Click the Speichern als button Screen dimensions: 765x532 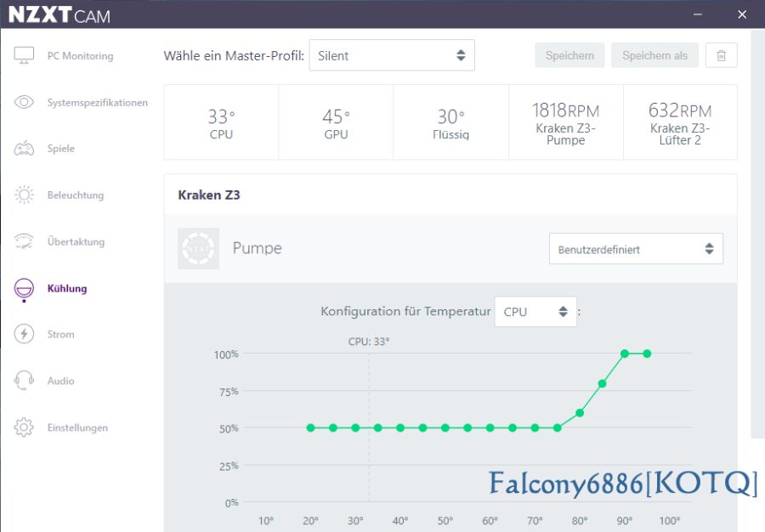coord(654,55)
